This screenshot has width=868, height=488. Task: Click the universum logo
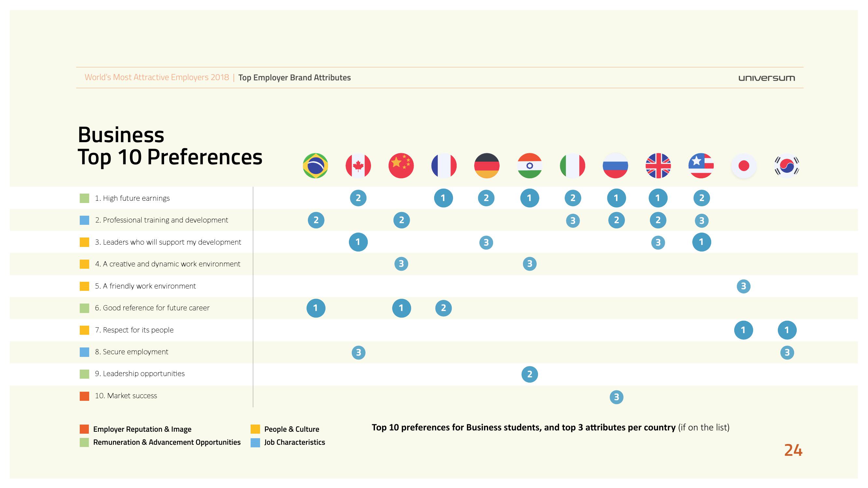tap(766, 78)
